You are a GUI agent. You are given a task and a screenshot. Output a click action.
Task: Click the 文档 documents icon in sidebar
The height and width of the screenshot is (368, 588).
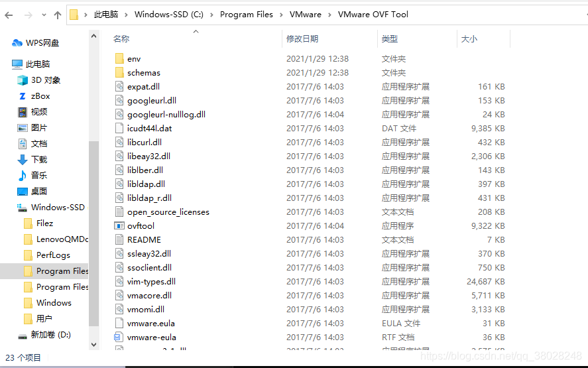[x=23, y=144]
